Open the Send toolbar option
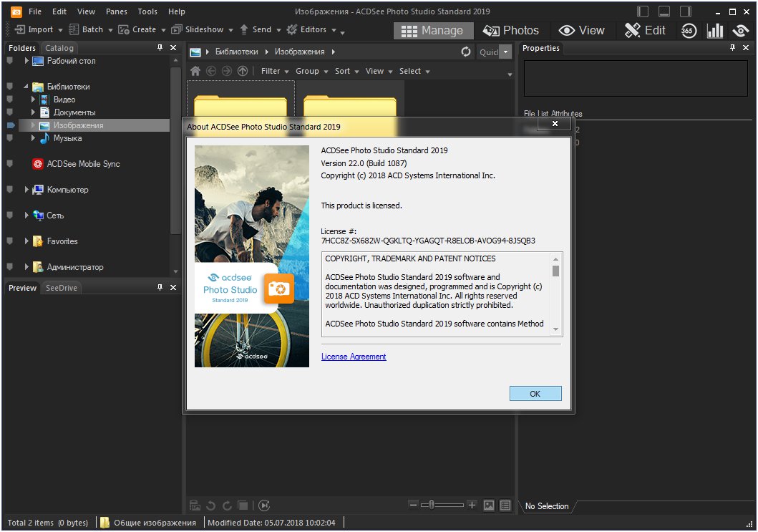Viewport: 758px width, 532px height. click(x=260, y=29)
